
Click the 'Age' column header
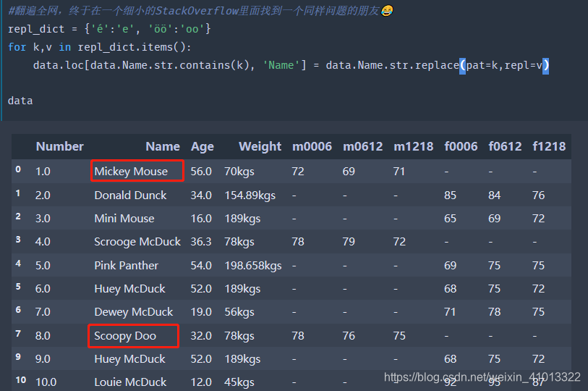click(x=202, y=147)
